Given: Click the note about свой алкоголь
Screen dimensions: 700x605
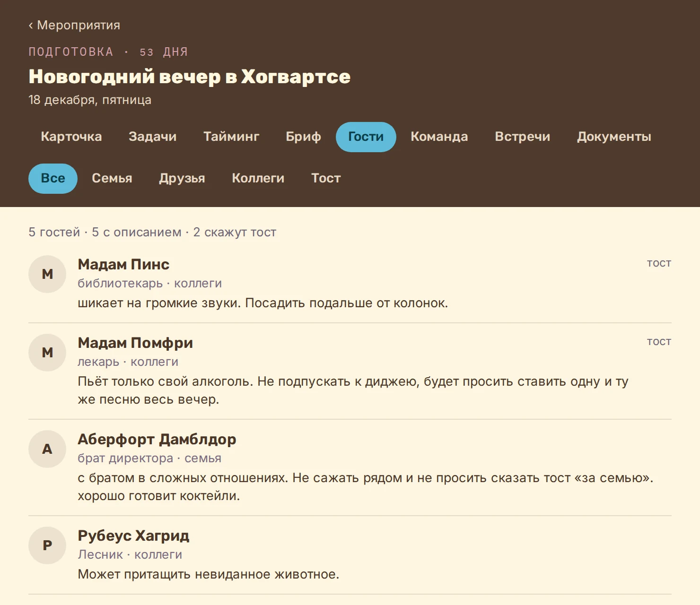Looking at the screenshot, I should pos(353,390).
